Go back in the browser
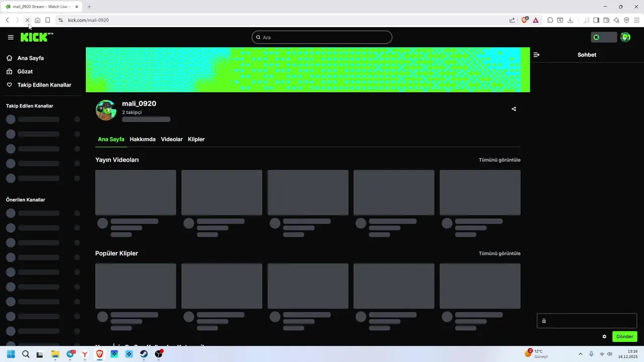This screenshot has height=362, width=644. tap(8, 20)
